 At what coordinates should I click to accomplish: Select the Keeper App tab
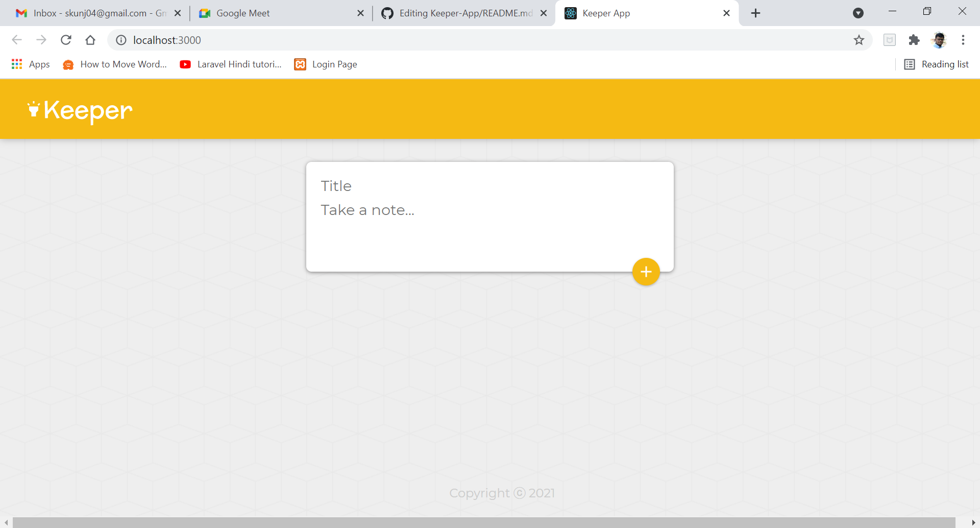pos(646,13)
